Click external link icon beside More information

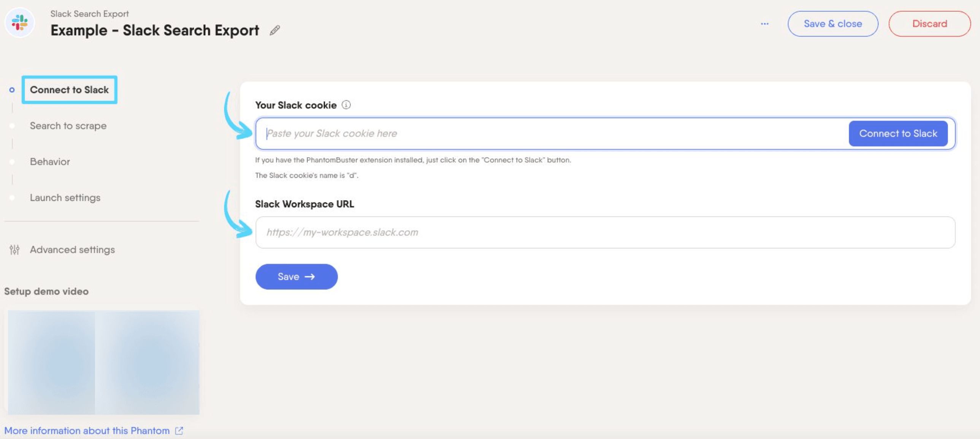coord(179,431)
